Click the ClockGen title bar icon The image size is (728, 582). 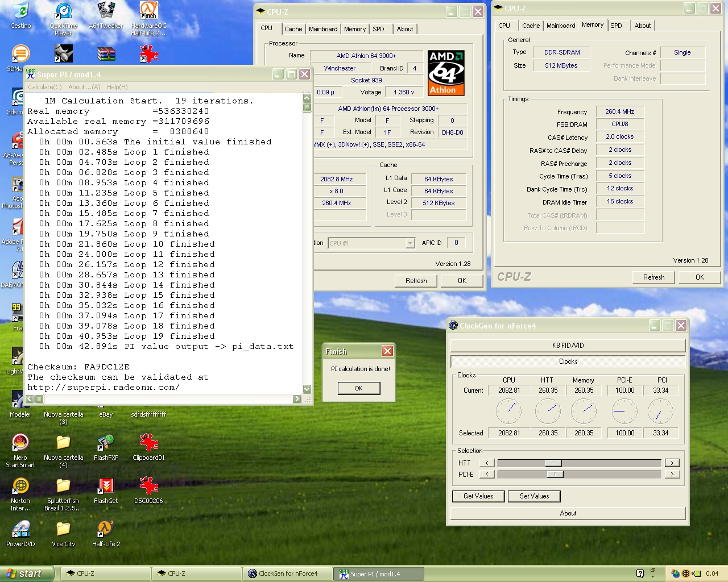(453, 325)
